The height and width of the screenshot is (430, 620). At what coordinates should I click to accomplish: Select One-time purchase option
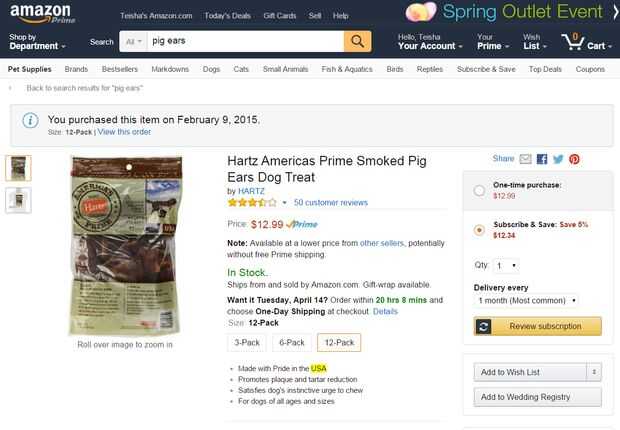click(x=480, y=190)
